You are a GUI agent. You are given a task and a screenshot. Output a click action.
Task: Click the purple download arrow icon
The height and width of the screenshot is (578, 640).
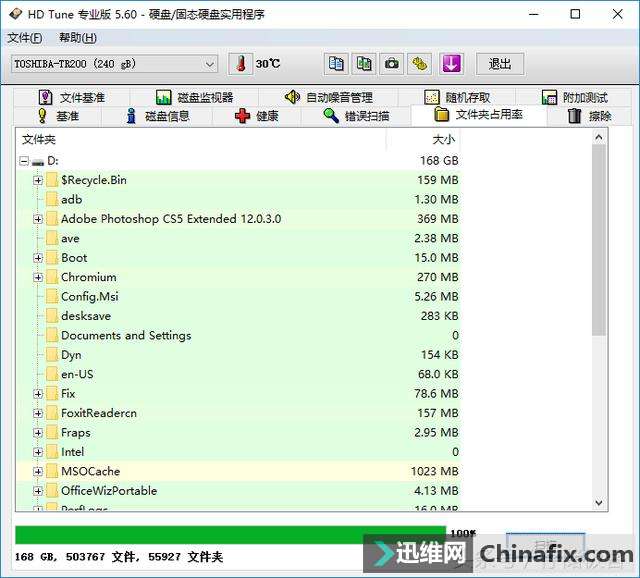click(451, 64)
